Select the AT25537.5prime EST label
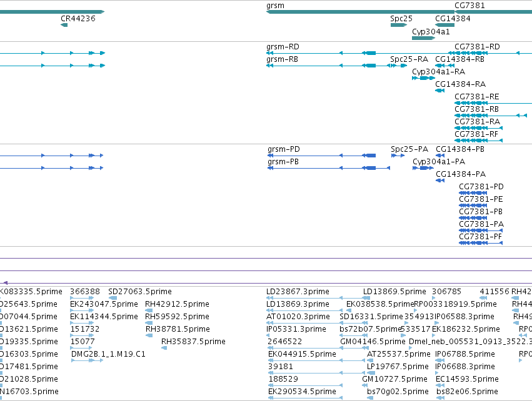532x401 pixels. point(399,354)
